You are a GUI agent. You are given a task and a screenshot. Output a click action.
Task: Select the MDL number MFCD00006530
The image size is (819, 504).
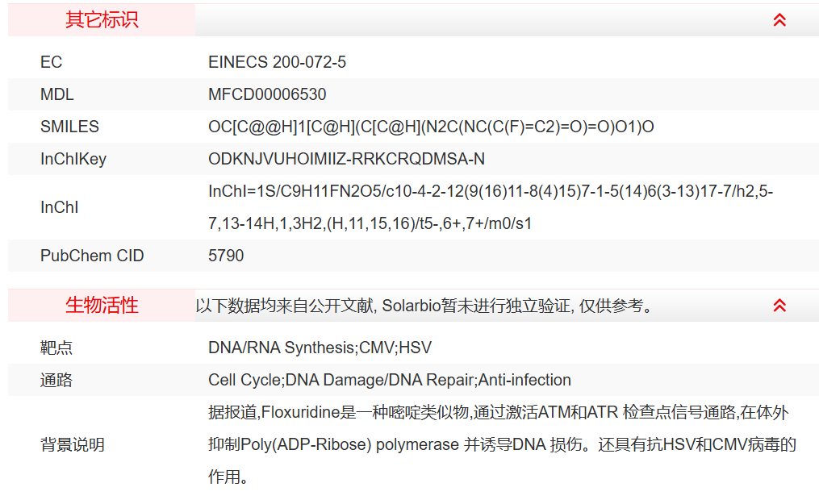[x=267, y=94]
